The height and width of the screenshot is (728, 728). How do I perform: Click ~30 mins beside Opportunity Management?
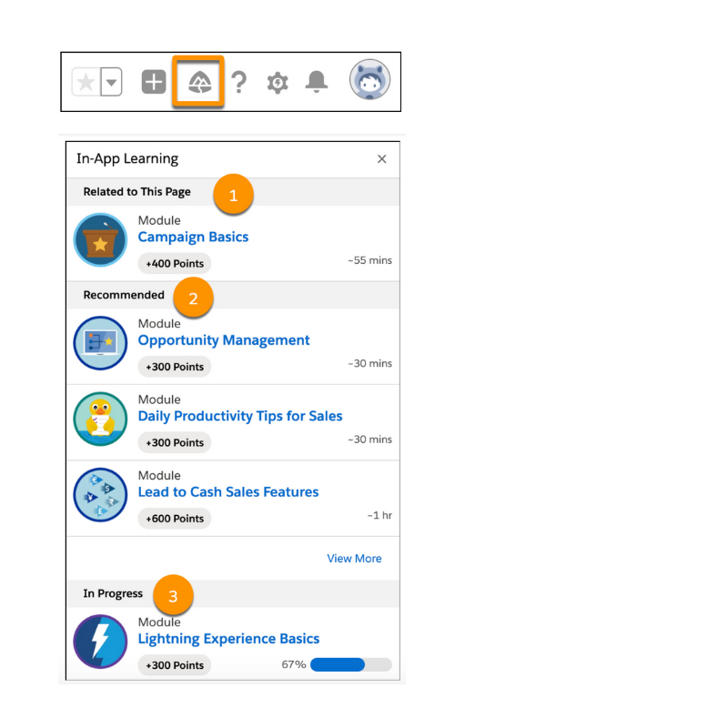coord(370,363)
